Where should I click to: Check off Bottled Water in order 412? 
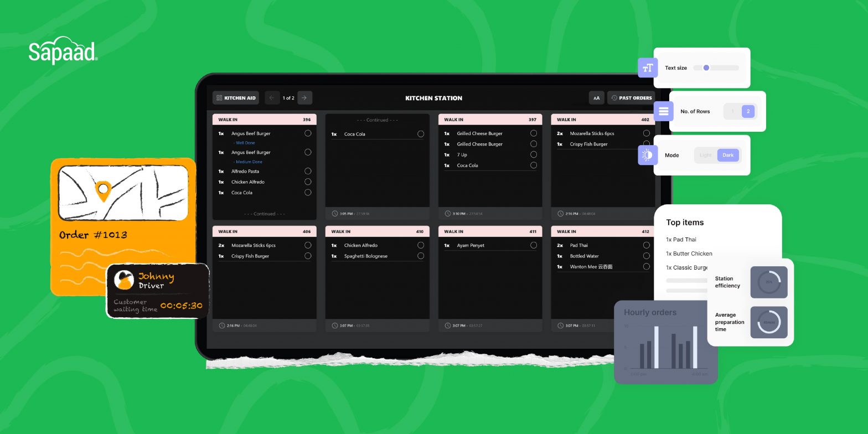click(x=647, y=256)
